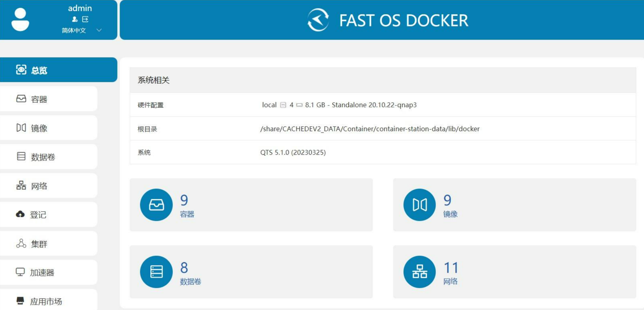Click the docker root directory path text

[370, 129]
